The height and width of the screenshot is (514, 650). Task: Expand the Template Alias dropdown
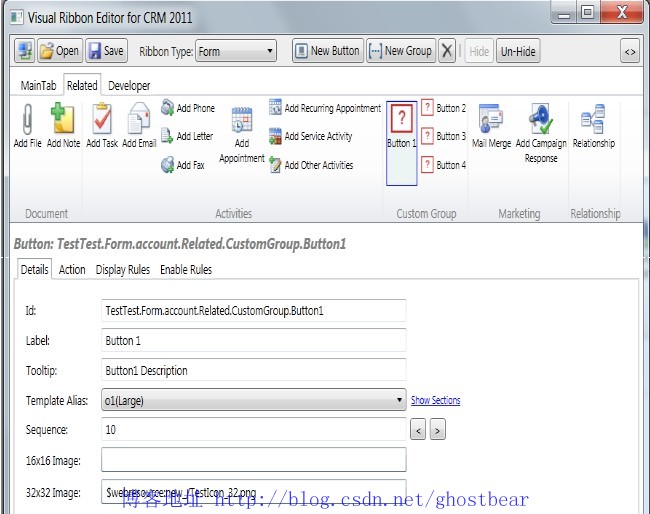coord(254,400)
